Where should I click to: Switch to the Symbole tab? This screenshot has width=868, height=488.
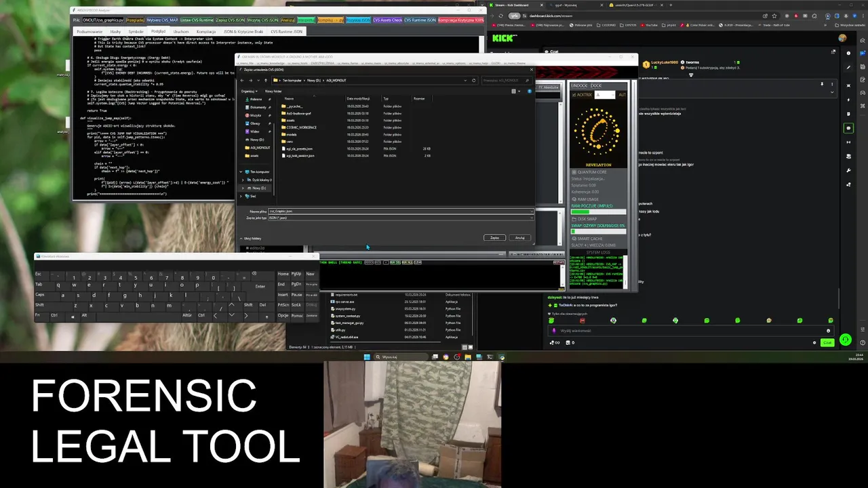136,32
